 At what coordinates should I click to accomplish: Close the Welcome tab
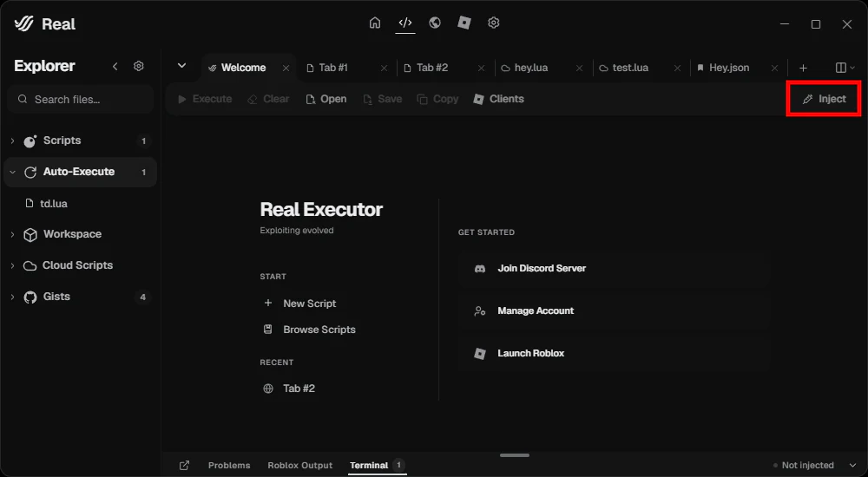tap(286, 68)
